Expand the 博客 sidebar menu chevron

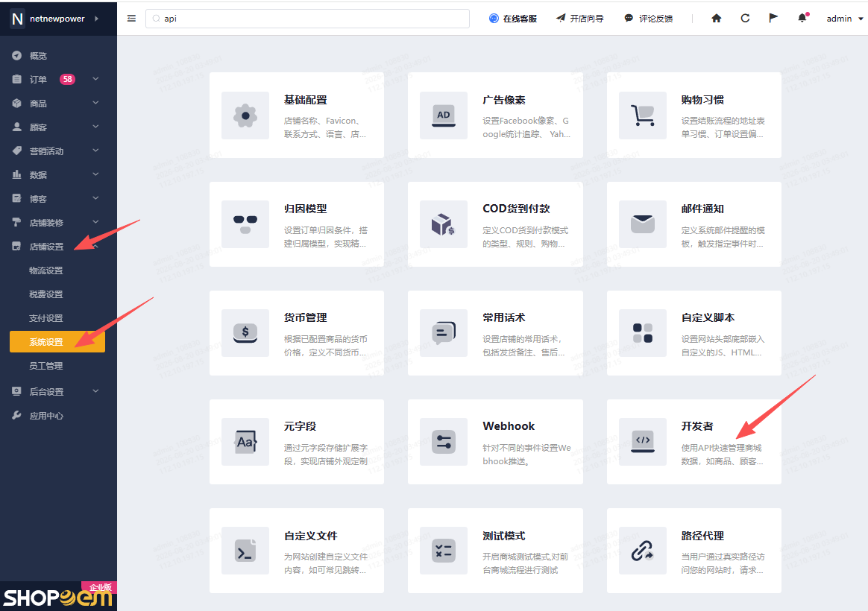95,198
